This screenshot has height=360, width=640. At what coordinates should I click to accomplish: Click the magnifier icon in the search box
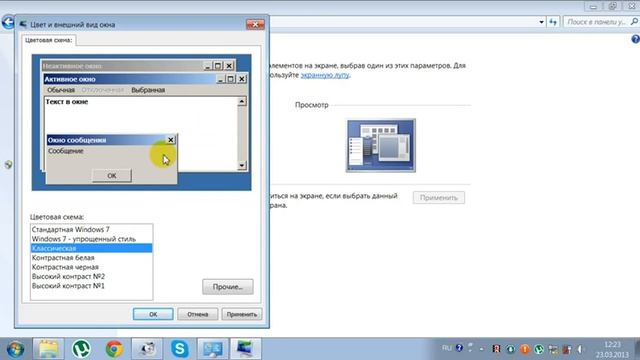(634, 22)
